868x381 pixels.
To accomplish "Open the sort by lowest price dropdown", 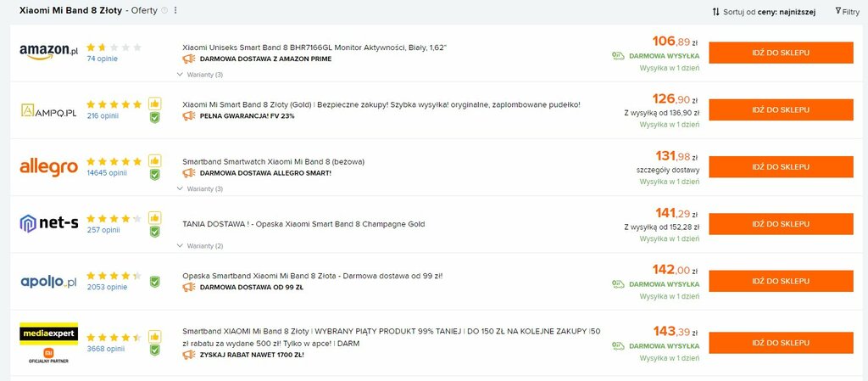I will click(764, 12).
